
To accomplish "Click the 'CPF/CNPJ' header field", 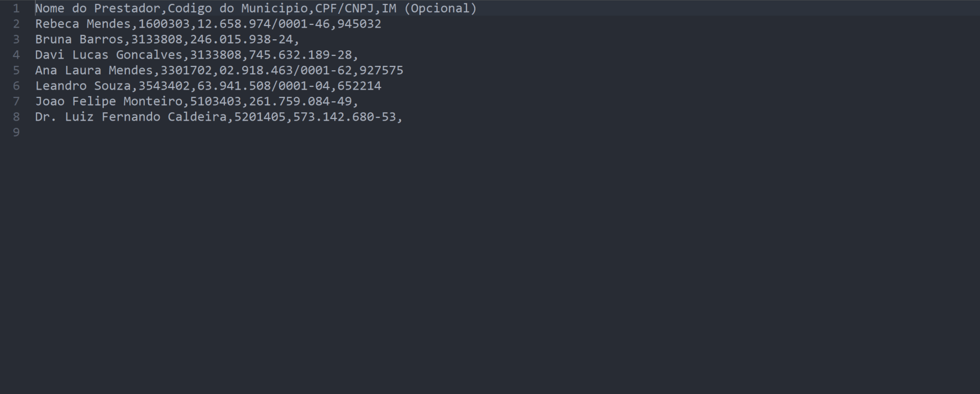I will [x=344, y=8].
